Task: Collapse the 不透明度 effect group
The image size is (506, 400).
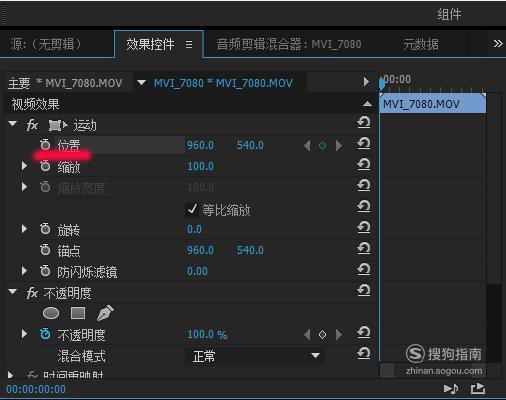Action: (13, 292)
